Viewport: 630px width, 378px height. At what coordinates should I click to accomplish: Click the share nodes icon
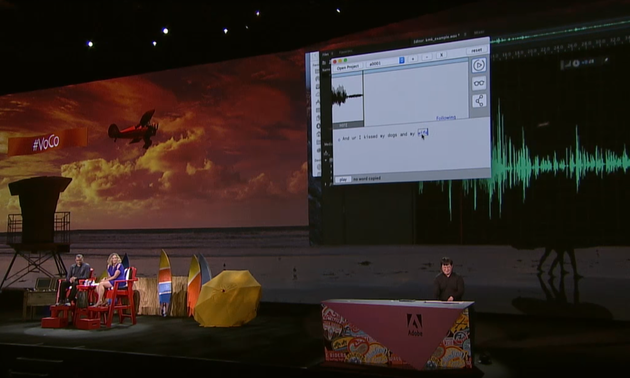tap(479, 101)
